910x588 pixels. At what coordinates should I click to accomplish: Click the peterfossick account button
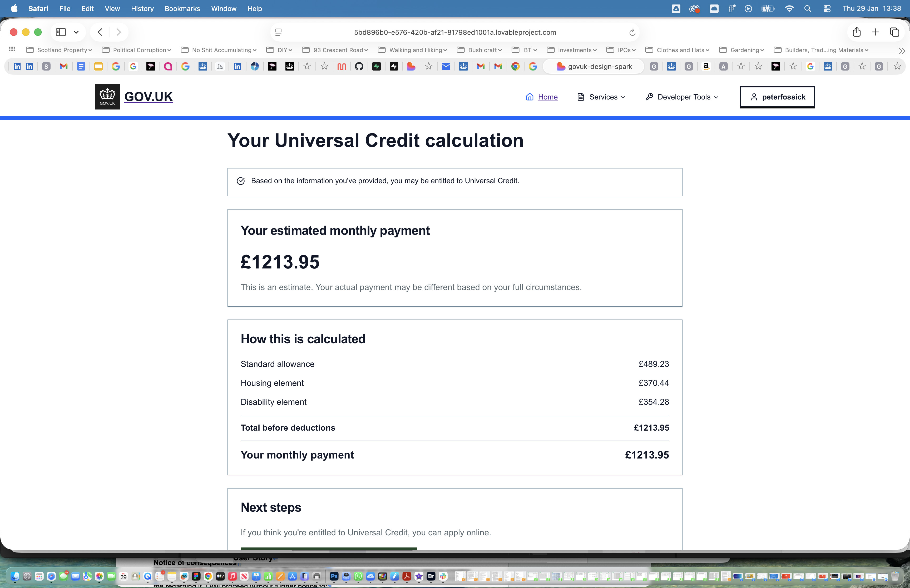[x=777, y=97]
